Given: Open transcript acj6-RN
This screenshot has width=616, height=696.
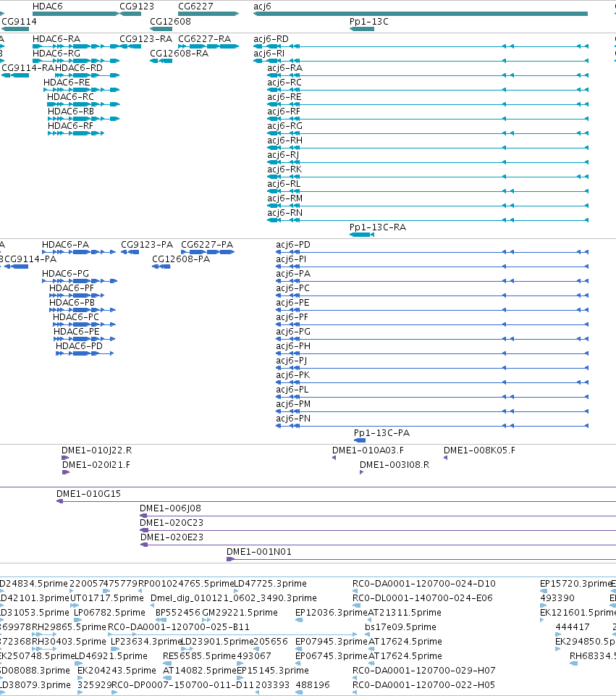Looking at the screenshot, I should 284,213.
